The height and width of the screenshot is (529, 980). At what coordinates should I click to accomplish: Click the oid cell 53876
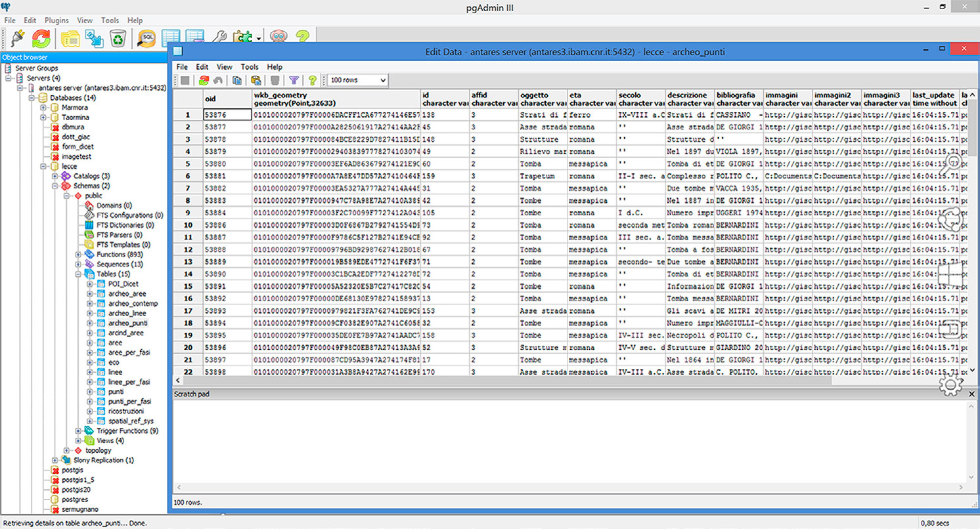[x=227, y=115]
